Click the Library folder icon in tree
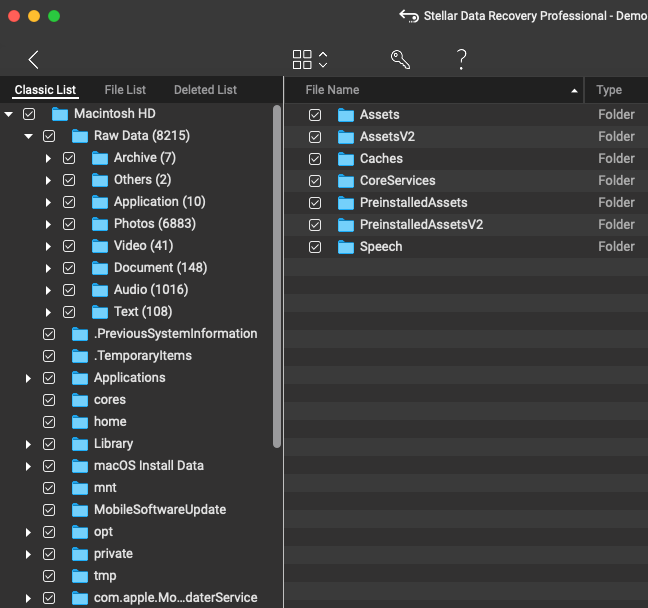 tap(80, 444)
